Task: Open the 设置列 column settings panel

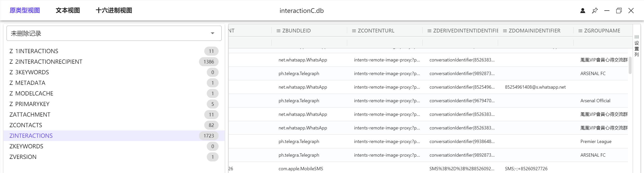Action: (x=637, y=46)
